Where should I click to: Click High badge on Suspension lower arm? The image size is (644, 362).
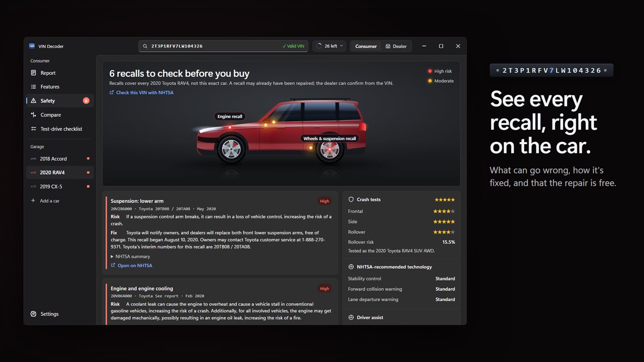[x=325, y=201]
